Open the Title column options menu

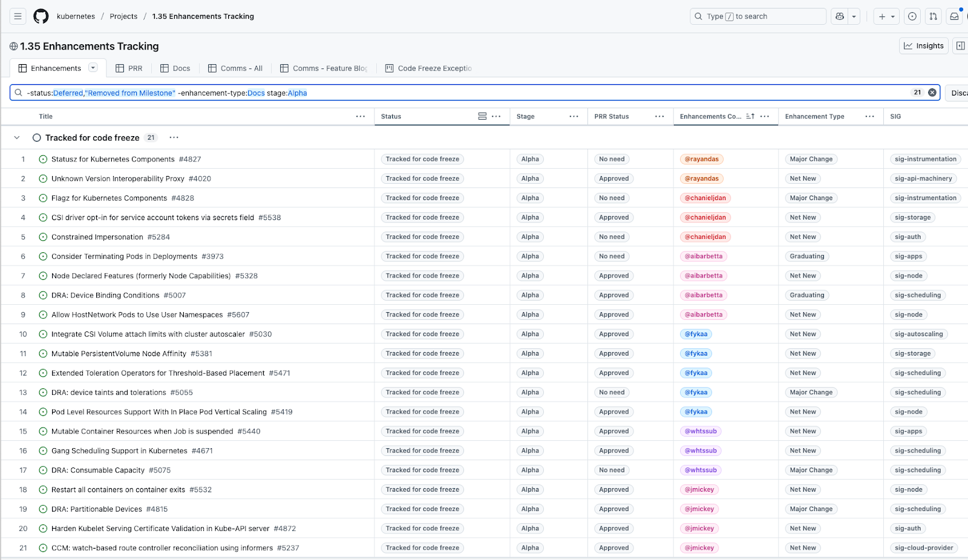(x=361, y=116)
